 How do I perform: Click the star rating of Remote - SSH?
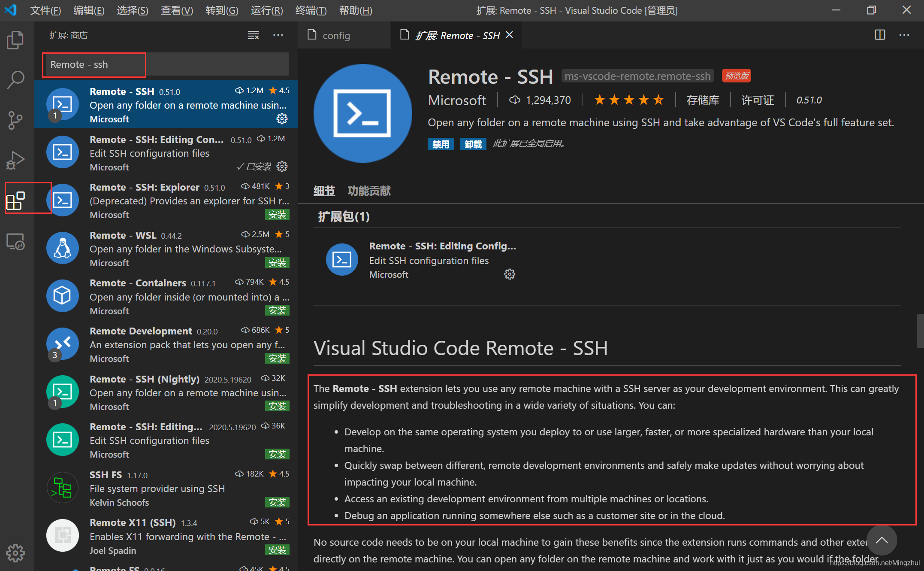(x=629, y=100)
